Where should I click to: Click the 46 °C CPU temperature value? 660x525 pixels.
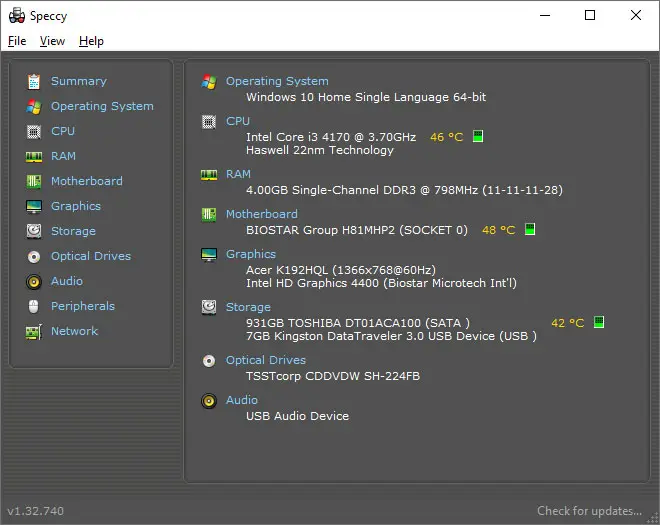coord(446,137)
